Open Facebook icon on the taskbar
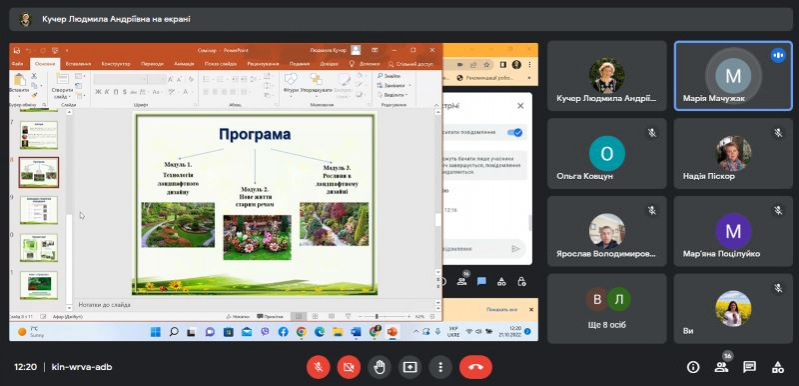Screen dimensions: 799x386 (x=283, y=332)
